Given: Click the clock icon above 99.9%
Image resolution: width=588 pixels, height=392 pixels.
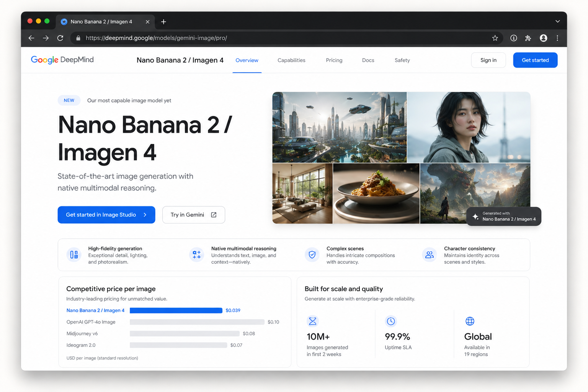Looking at the screenshot, I should (391, 321).
